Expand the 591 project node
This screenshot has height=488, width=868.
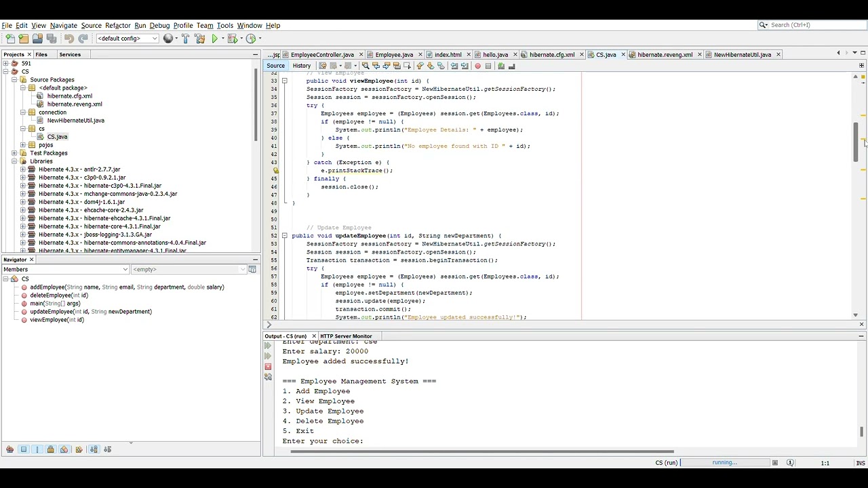[x=5, y=64]
